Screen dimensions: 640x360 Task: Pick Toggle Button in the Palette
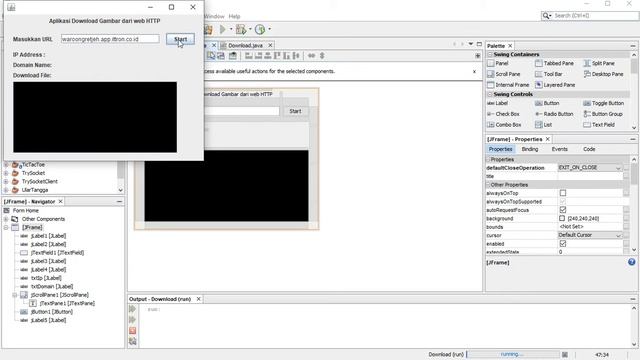(x=604, y=103)
